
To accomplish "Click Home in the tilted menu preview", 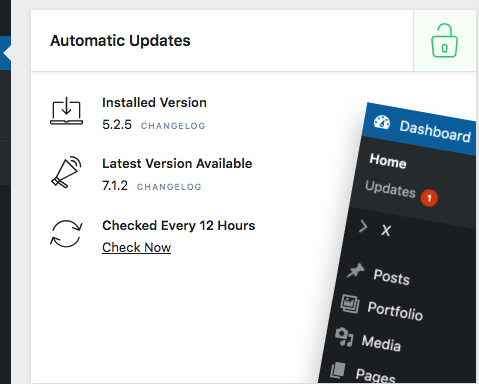I will [388, 161].
